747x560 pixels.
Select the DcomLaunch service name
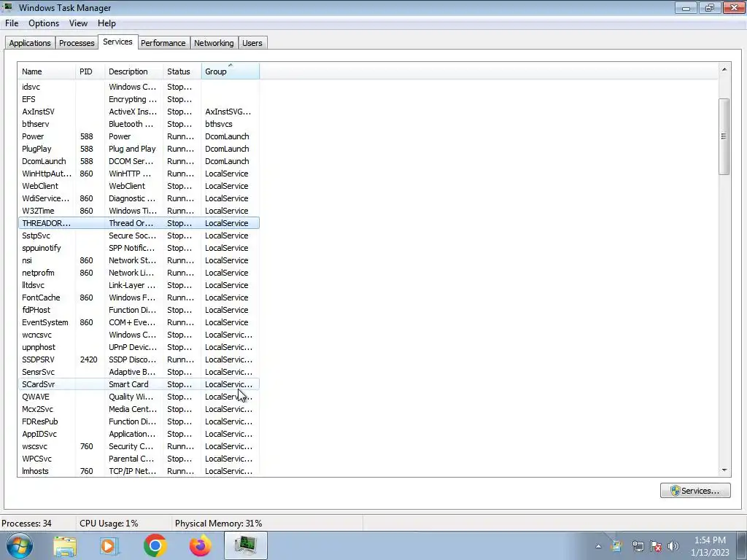44,161
